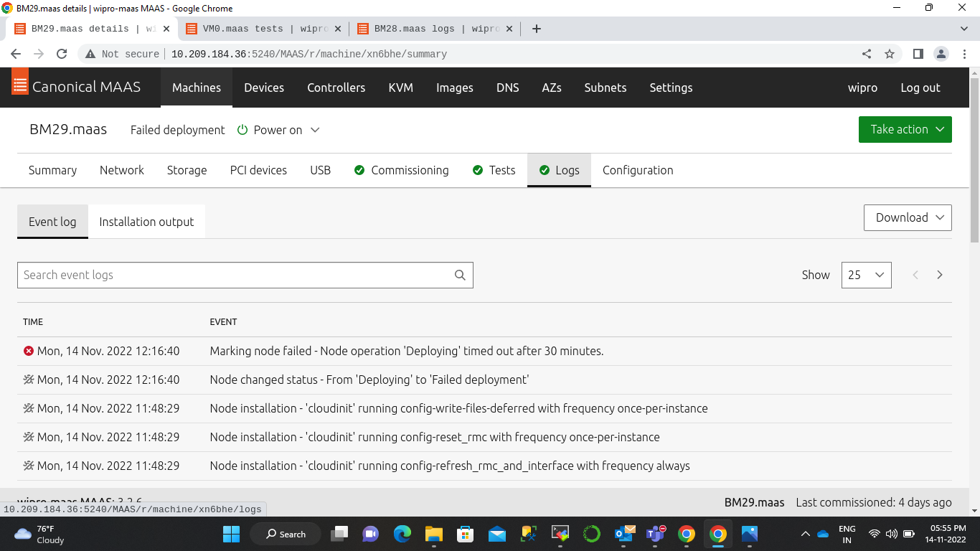Click the Not secure site info warning

(122, 54)
